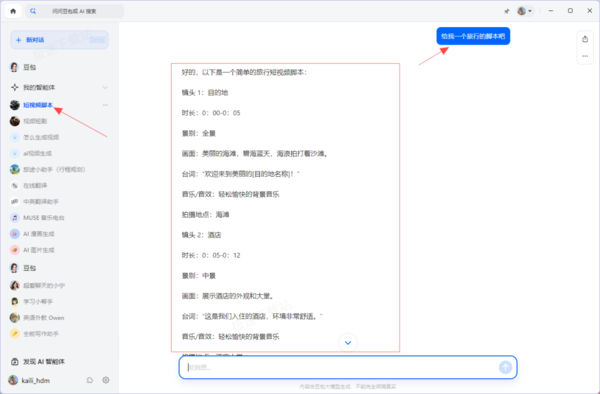Click the message input field at the bottom
Image resolution: width=600 pixels, height=394 pixels.
click(x=341, y=367)
